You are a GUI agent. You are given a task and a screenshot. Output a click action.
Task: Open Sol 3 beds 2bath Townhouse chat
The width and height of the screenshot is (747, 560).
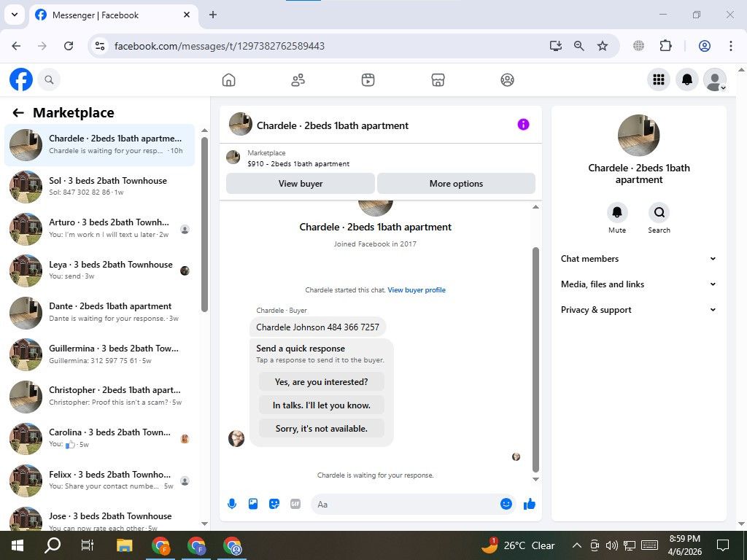click(99, 187)
